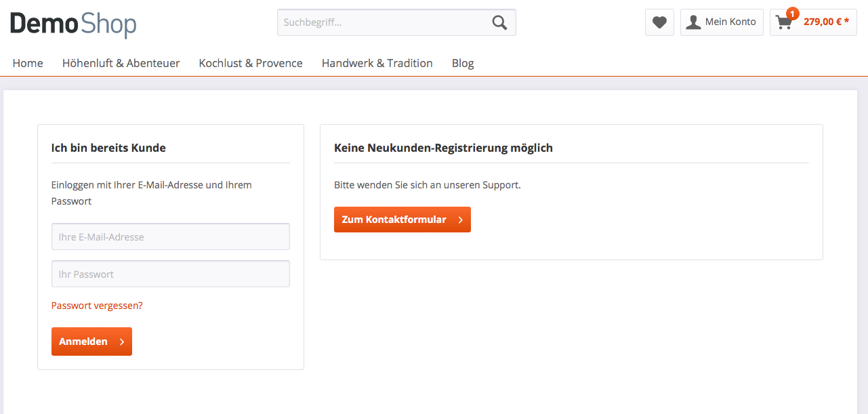Click the Ihre E-Mail-Adresse input field
Screen dimensions: 868x414
(x=170, y=236)
